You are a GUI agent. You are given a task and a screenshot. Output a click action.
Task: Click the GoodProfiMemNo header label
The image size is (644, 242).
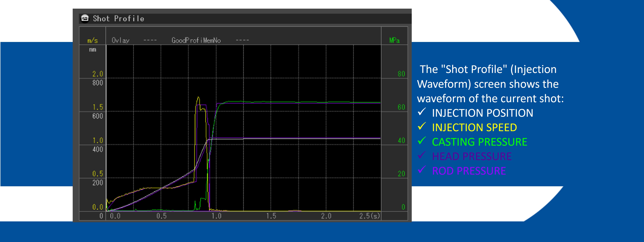196,40
